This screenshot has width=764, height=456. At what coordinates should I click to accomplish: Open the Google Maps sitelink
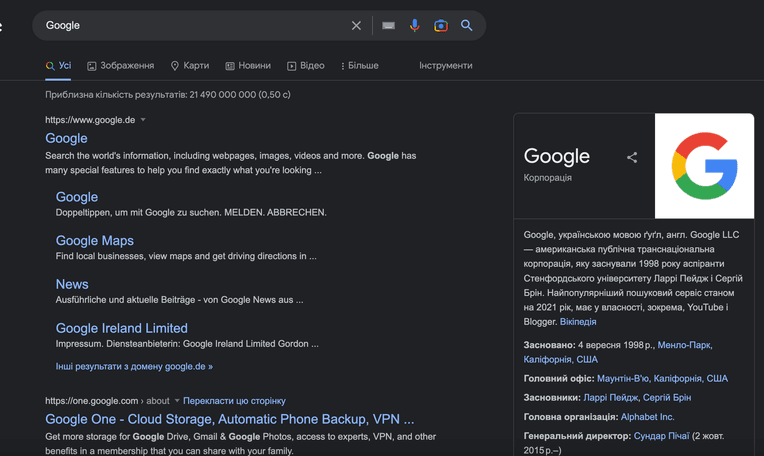[95, 241]
